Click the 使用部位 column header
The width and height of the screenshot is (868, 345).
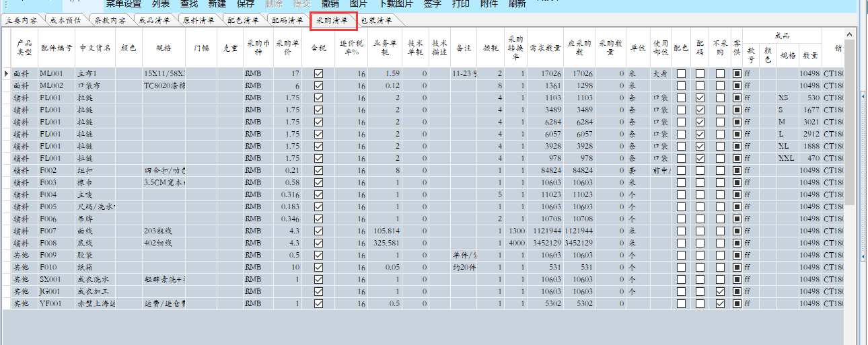coord(660,47)
